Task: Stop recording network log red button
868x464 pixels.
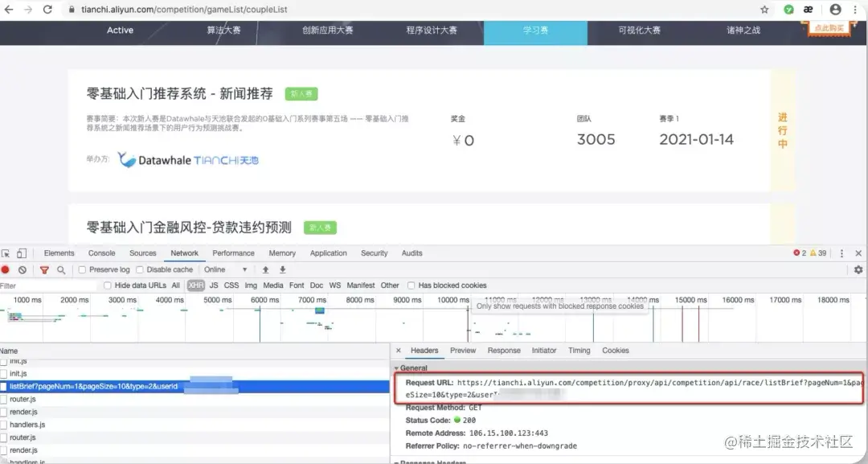Action: coord(6,269)
